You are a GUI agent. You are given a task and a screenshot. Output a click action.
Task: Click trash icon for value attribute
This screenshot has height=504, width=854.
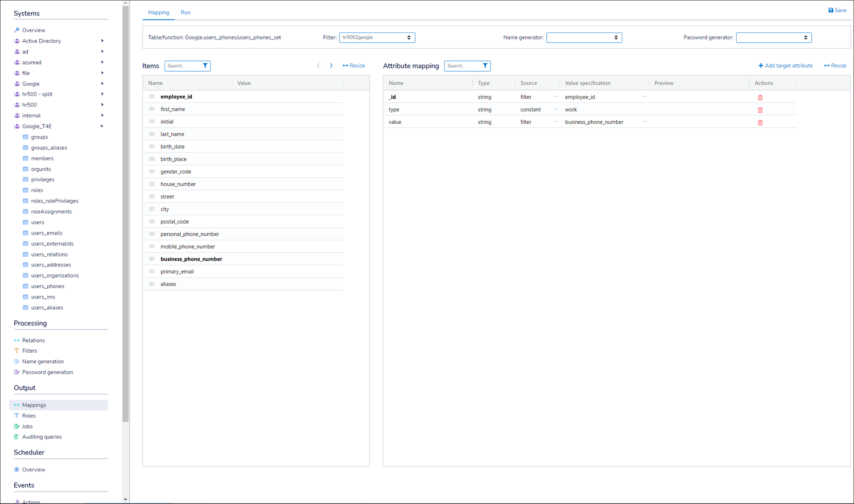point(760,122)
